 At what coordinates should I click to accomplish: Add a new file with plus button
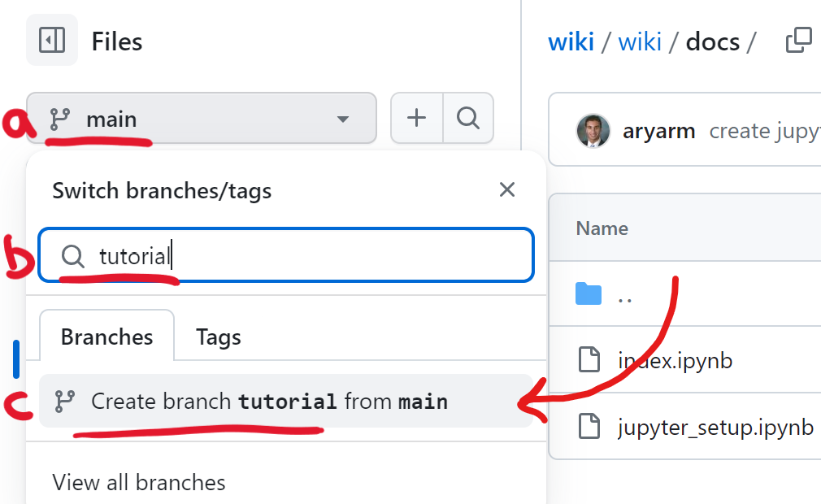417,119
